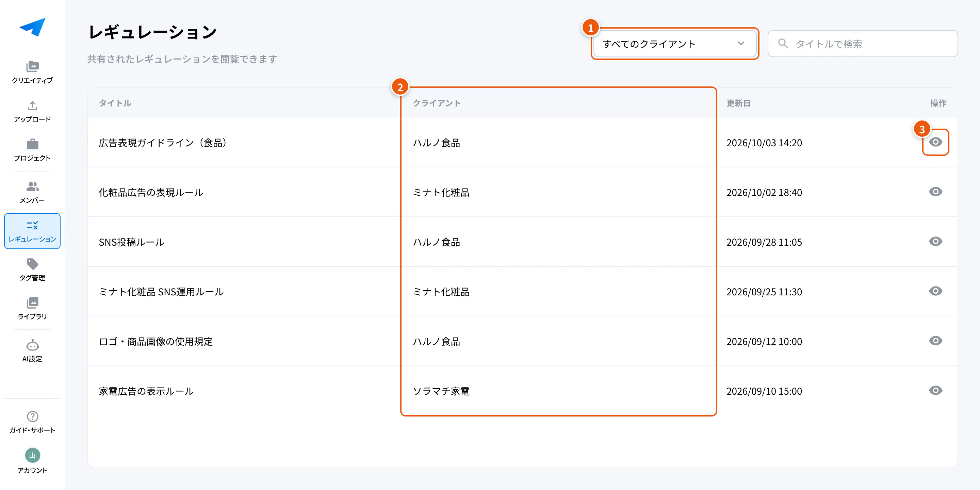Click client ミナト化粧品 in 化粧品広告の表現ルール row

tap(441, 193)
